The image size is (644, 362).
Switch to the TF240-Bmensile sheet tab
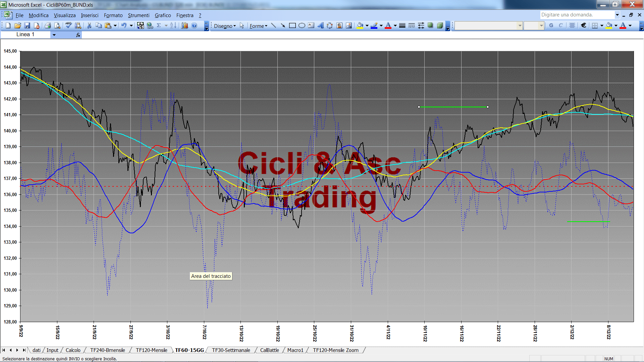coord(107,350)
